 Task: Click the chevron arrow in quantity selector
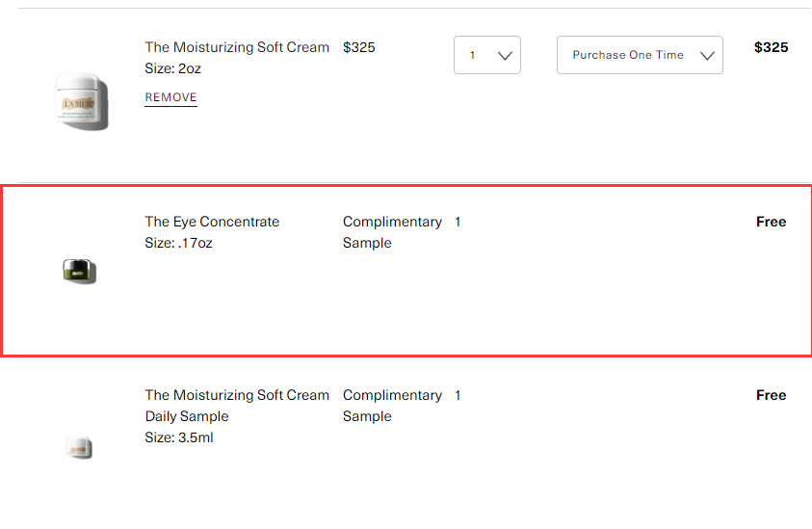click(x=505, y=56)
